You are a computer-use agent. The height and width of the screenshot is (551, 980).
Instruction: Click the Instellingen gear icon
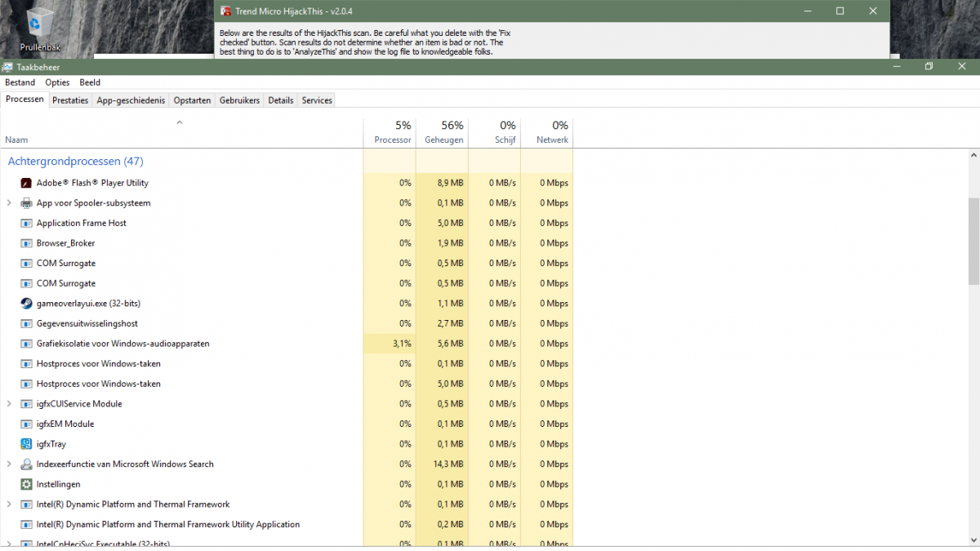point(26,484)
